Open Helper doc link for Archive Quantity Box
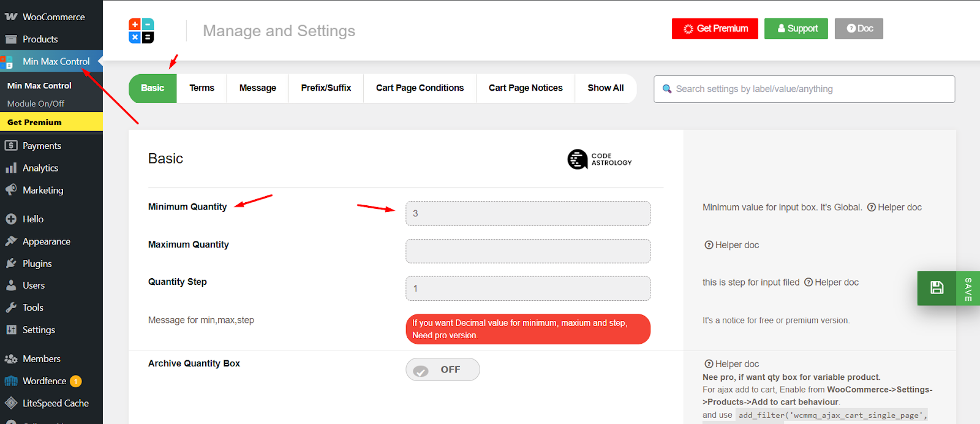980x424 pixels. (x=732, y=364)
